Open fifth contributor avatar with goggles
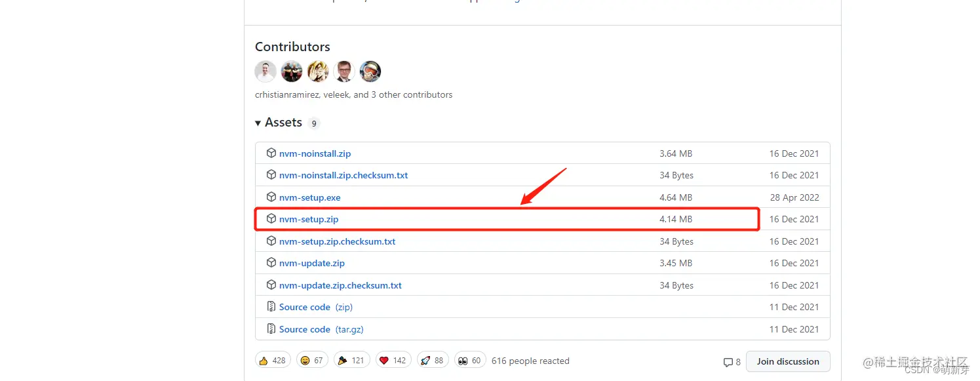Image resolution: width=980 pixels, height=381 pixels. pos(370,71)
